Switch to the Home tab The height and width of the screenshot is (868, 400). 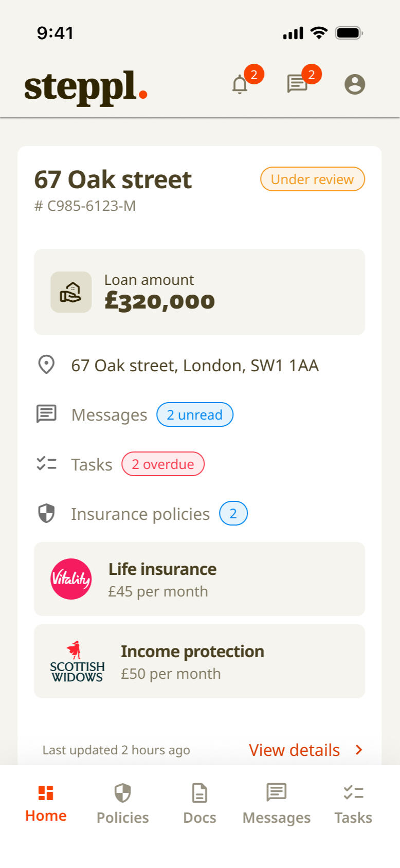coord(46,803)
